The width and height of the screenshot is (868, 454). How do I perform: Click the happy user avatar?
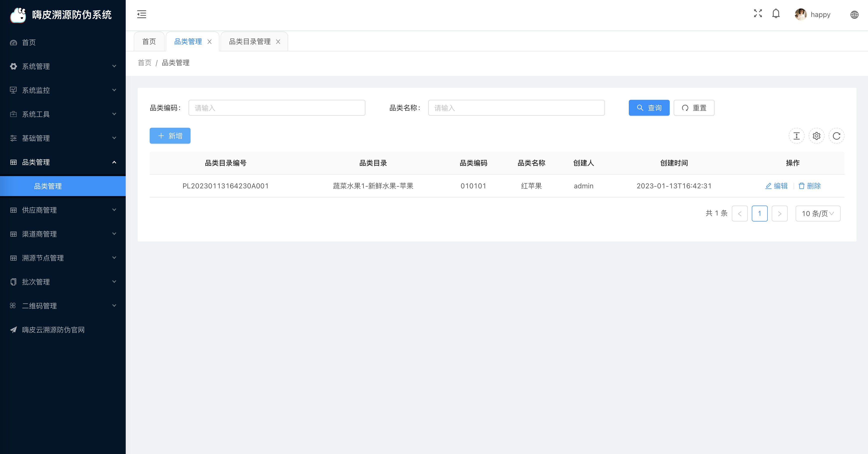(801, 14)
